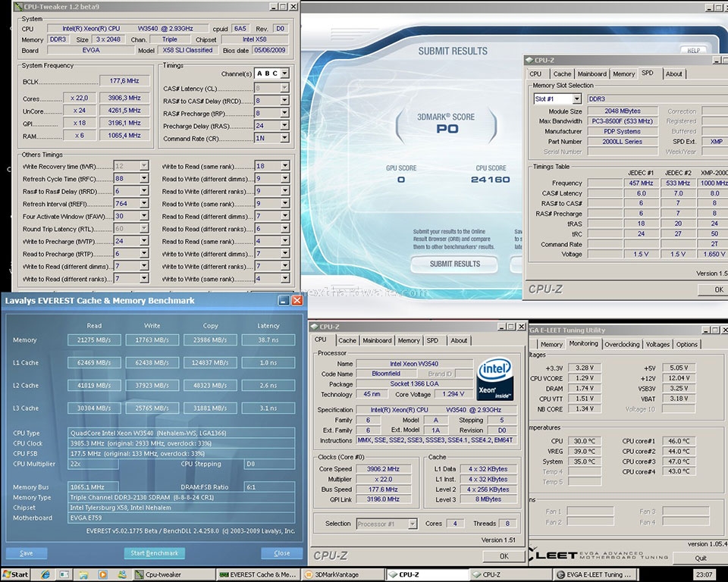Viewport: 728px width, 582px height.
Task: Switch to Cpu-tweaker in the taskbar
Action: [174, 574]
